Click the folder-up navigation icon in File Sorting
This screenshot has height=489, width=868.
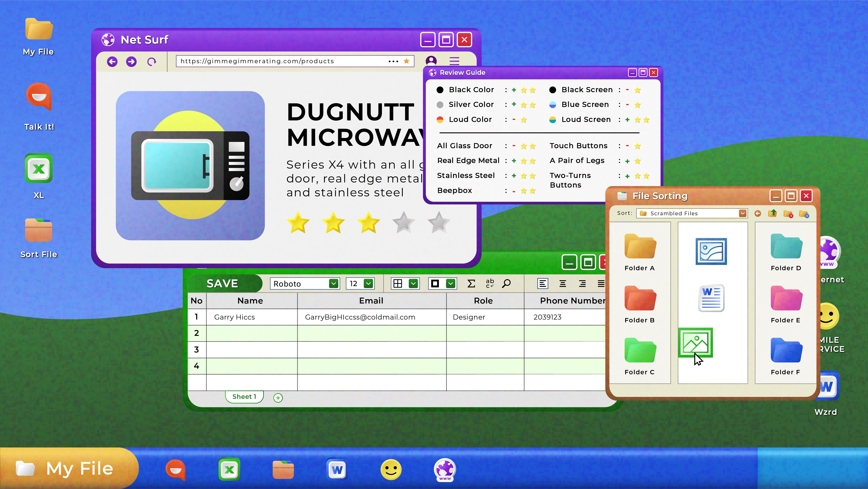pyautogui.click(x=773, y=214)
